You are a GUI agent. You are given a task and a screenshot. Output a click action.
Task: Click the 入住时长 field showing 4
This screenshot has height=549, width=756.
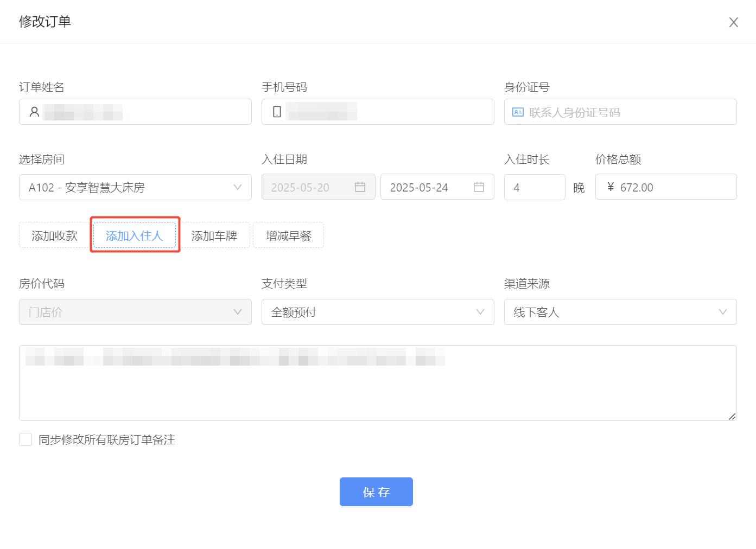[x=535, y=187]
